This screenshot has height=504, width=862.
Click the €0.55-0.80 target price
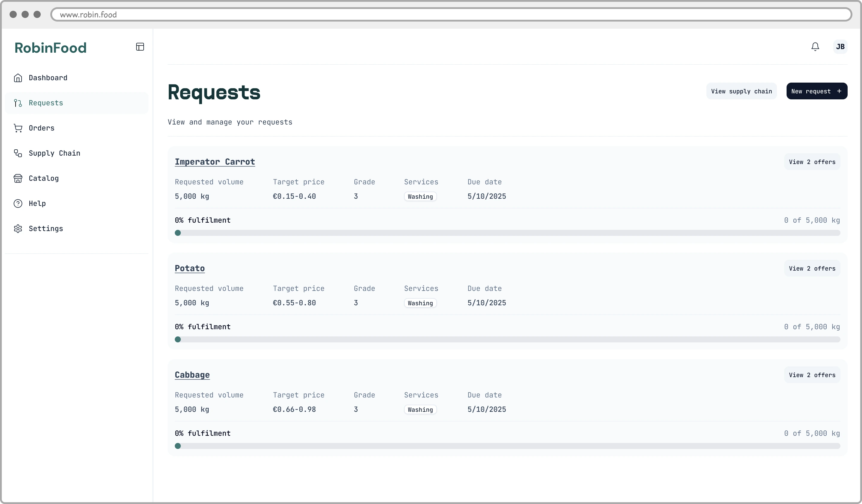pyautogui.click(x=294, y=303)
